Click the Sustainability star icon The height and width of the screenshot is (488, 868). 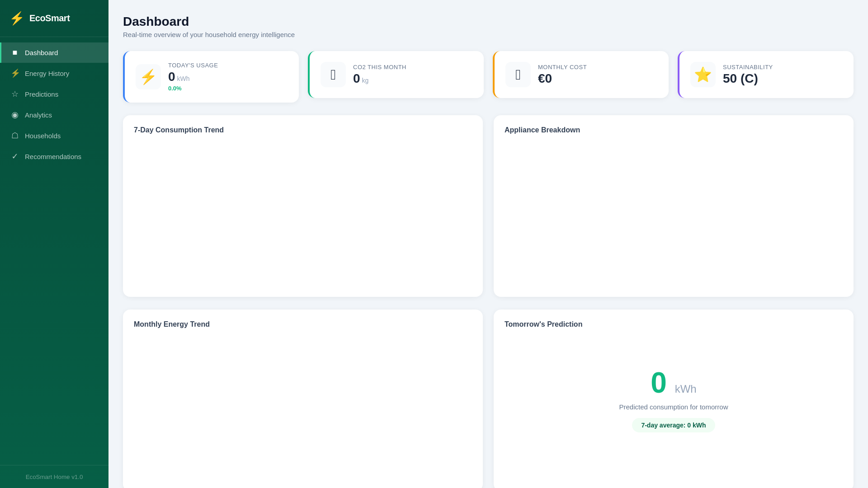[x=703, y=75]
